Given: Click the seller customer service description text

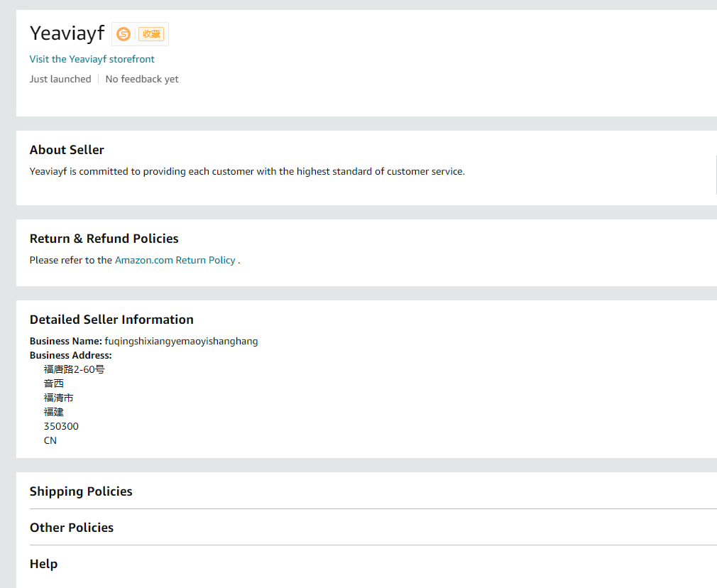Looking at the screenshot, I should [x=247, y=171].
